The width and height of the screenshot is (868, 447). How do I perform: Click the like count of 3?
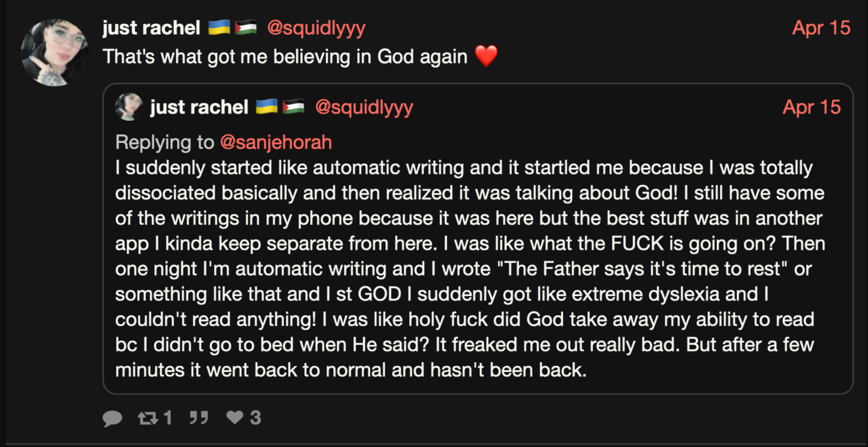click(x=255, y=417)
